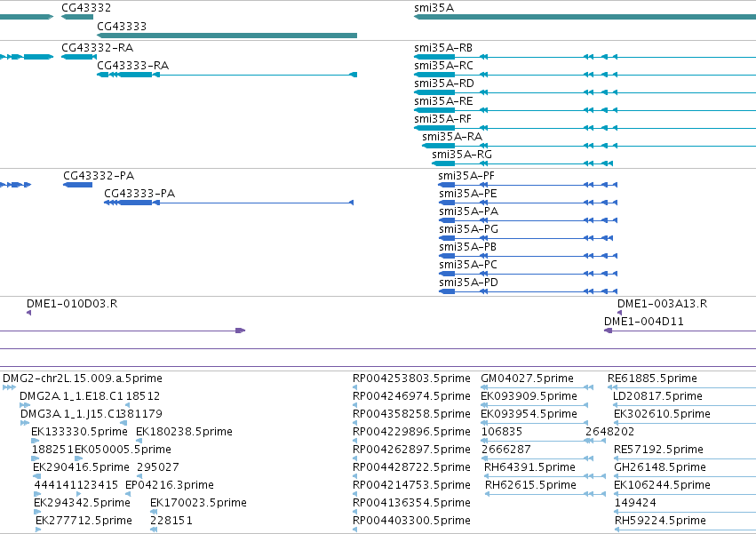Click the CG43332 gene label
This screenshot has height=534, width=756.
point(86,8)
